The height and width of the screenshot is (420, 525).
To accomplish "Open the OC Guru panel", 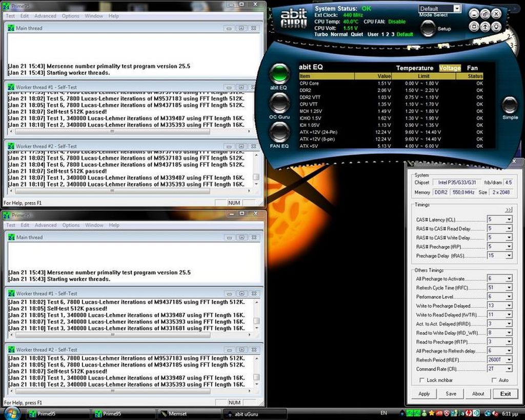I will click(x=279, y=103).
